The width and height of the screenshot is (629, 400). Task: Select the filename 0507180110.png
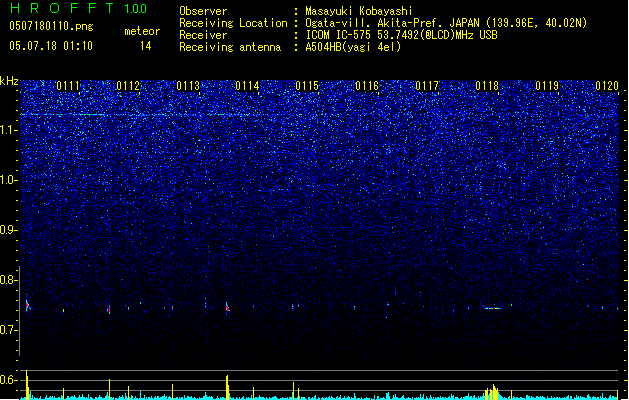tap(51, 26)
